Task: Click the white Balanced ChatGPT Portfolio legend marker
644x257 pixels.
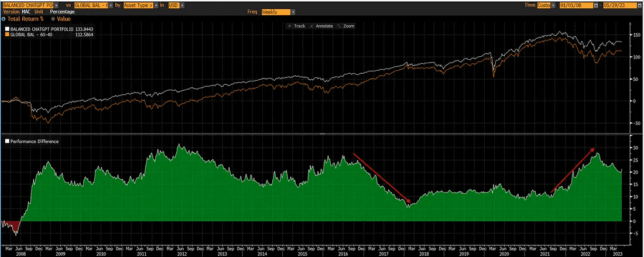Action: (7, 29)
